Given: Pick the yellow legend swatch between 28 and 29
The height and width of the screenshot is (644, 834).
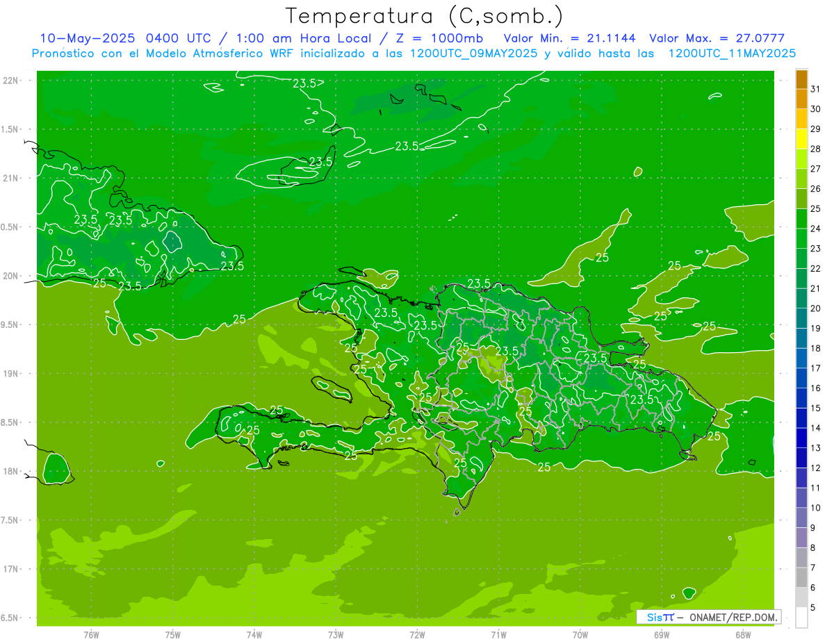Looking at the screenshot, I should 801,139.
